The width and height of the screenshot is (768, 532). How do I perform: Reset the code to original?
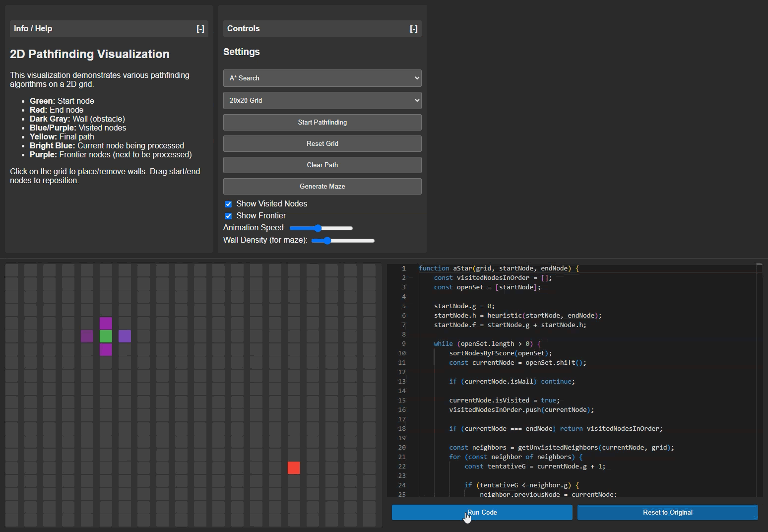(667, 512)
